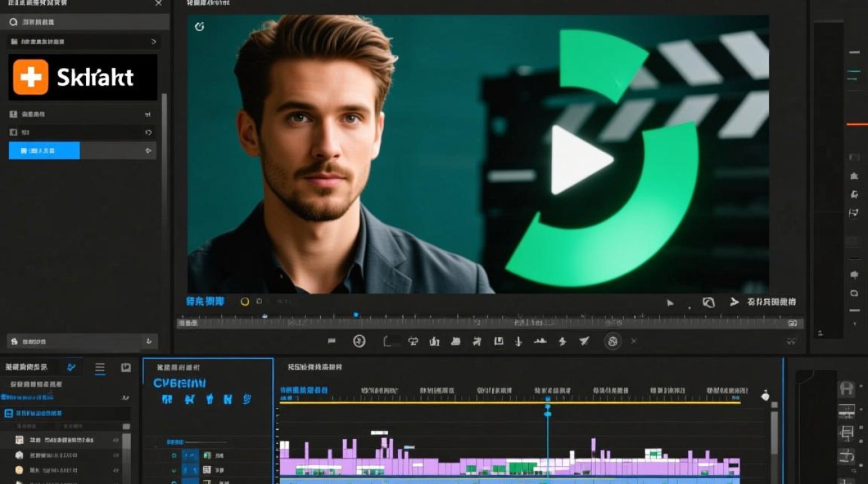The height and width of the screenshot is (484, 868).
Task: Close the left panel with the X
Action: [159, 3]
